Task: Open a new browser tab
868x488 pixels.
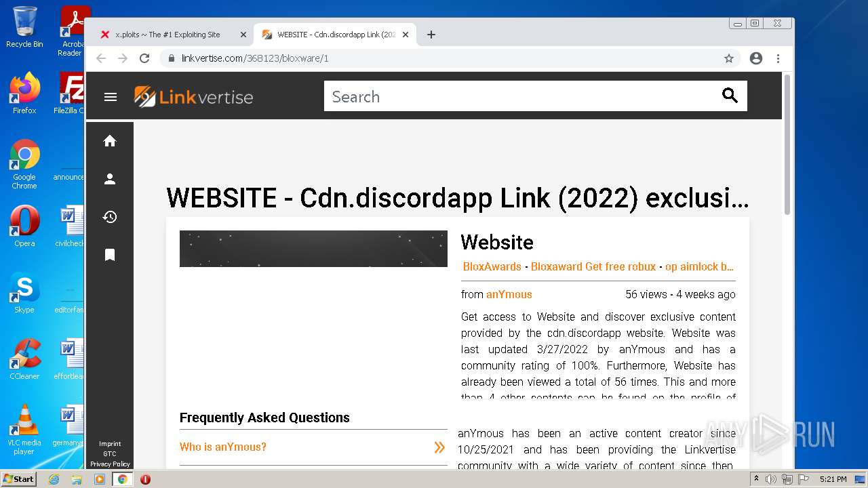Action: coord(431,35)
